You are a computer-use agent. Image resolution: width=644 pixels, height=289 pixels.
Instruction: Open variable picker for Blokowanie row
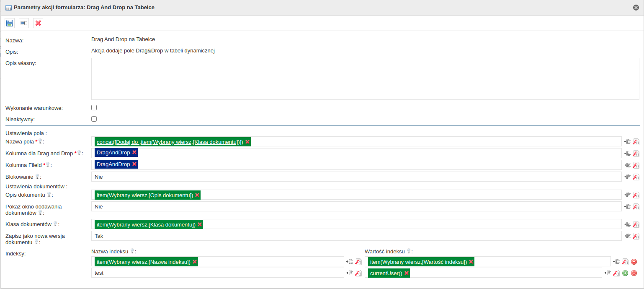click(x=627, y=177)
